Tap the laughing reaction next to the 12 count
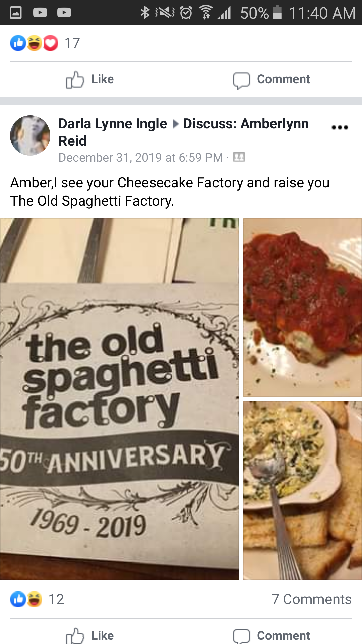 (35, 599)
